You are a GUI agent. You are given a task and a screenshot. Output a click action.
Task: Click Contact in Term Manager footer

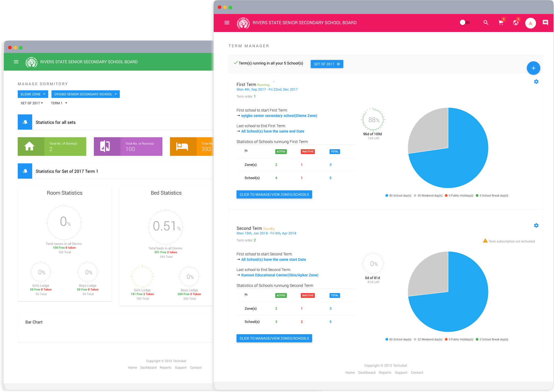(417, 372)
